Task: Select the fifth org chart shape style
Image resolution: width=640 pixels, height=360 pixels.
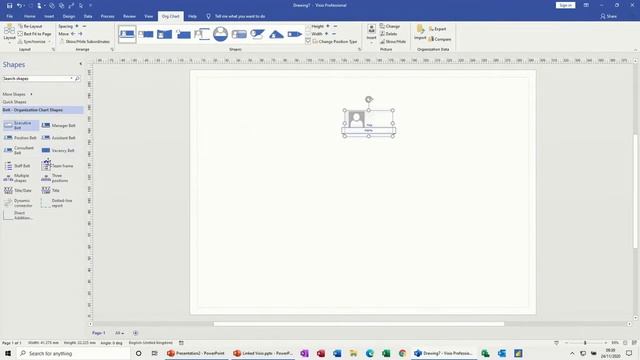Action: (x=202, y=34)
